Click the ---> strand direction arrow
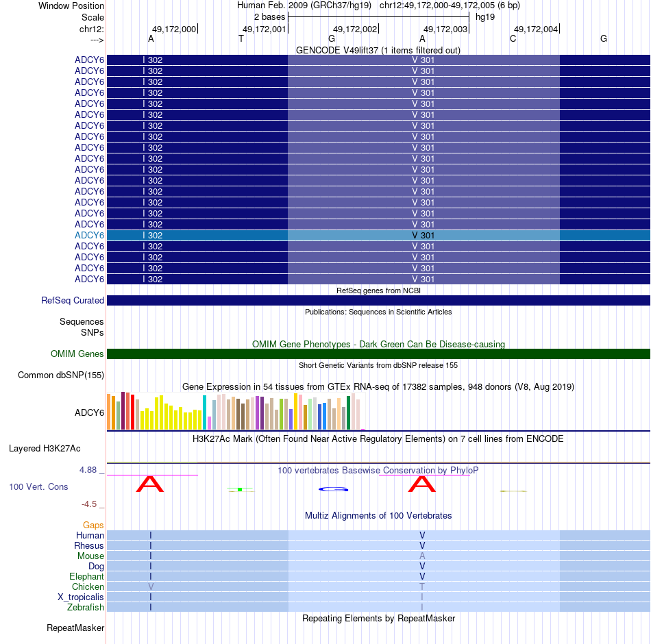Image resolution: width=651 pixels, height=644 pixels. tap(97, 40)
